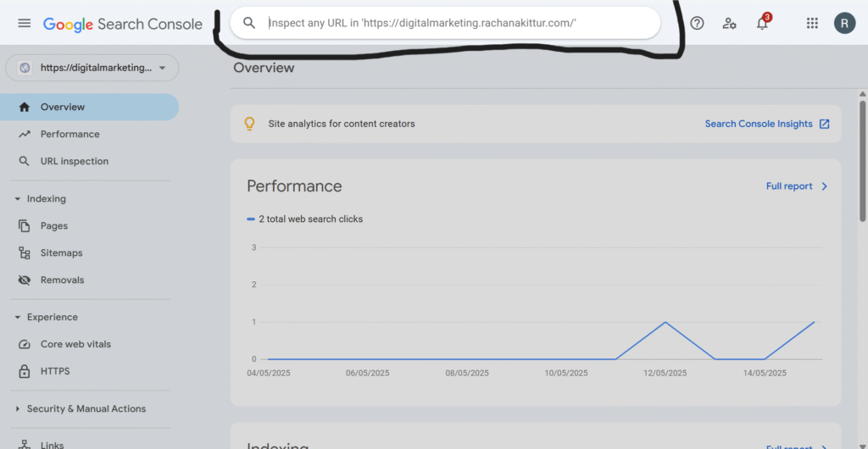Screen dimensions: 868x449
Task: Click the 06/05/2025 axis label
Action: (x=368, y=374)
